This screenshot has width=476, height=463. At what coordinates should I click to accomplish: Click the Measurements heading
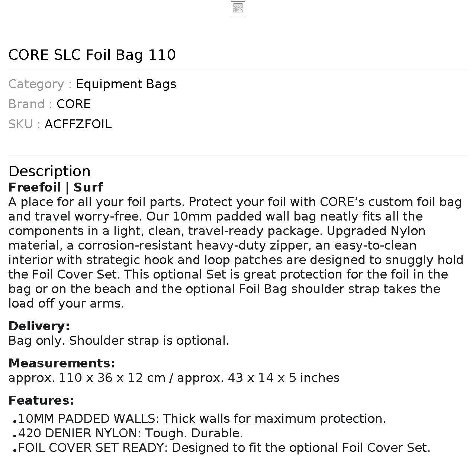(x=62, y=363)
